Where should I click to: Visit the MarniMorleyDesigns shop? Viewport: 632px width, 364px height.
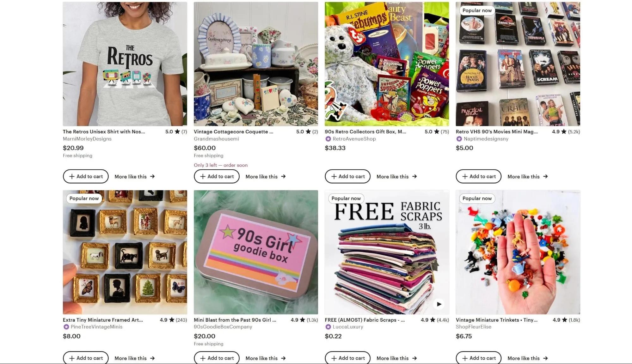coord(87,139)
